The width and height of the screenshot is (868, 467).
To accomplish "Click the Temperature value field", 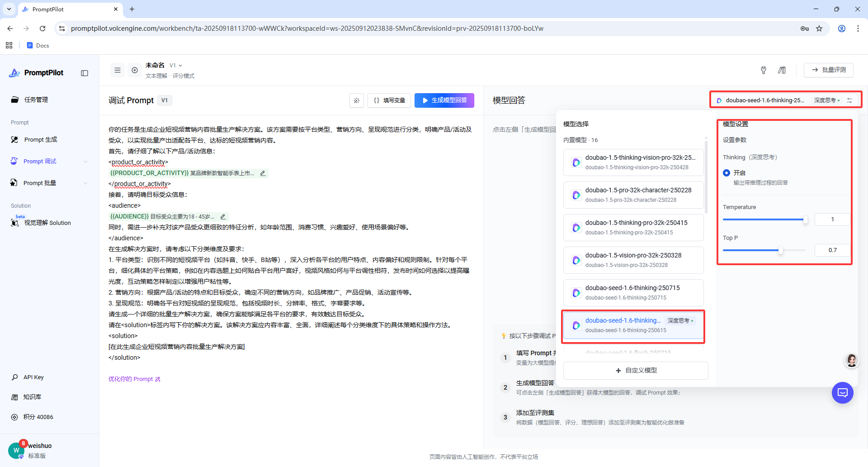I will click(x=832, y=219).
